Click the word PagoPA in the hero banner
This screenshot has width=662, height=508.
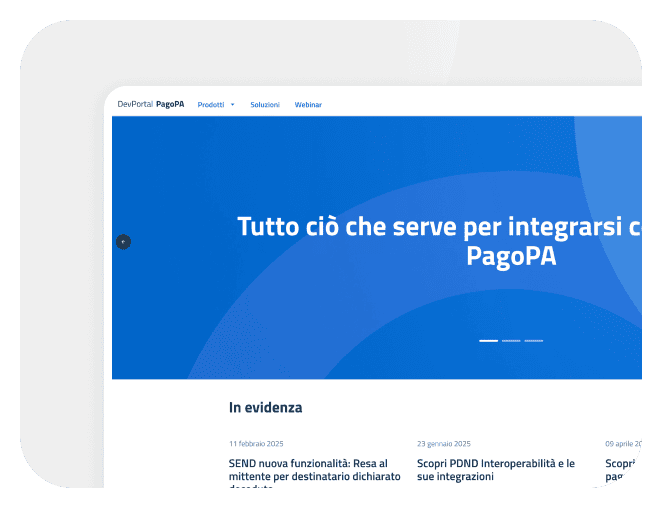(x=511, y=257)
